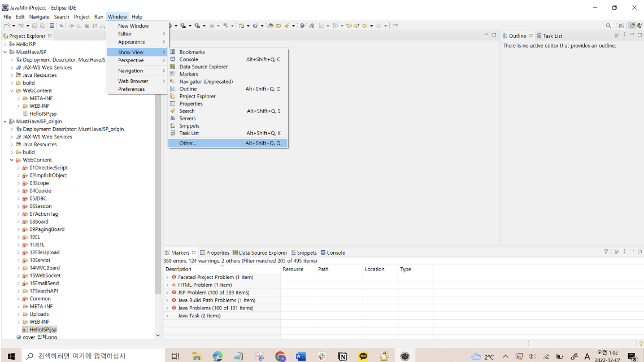Select the Java Task (2 items) row
The height and width of the screenshot is (362, 644).
[x=199, y=316]
